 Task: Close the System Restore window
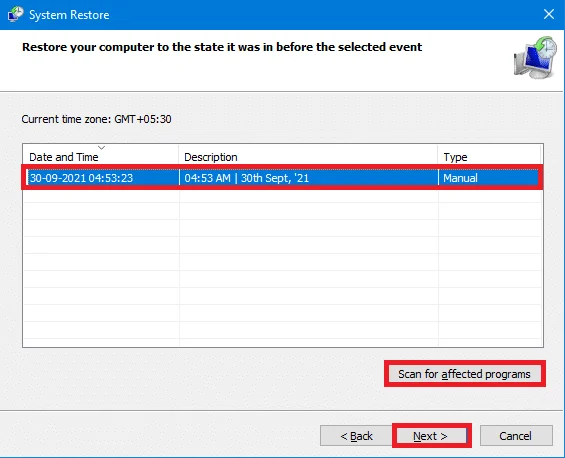point(549,14)
